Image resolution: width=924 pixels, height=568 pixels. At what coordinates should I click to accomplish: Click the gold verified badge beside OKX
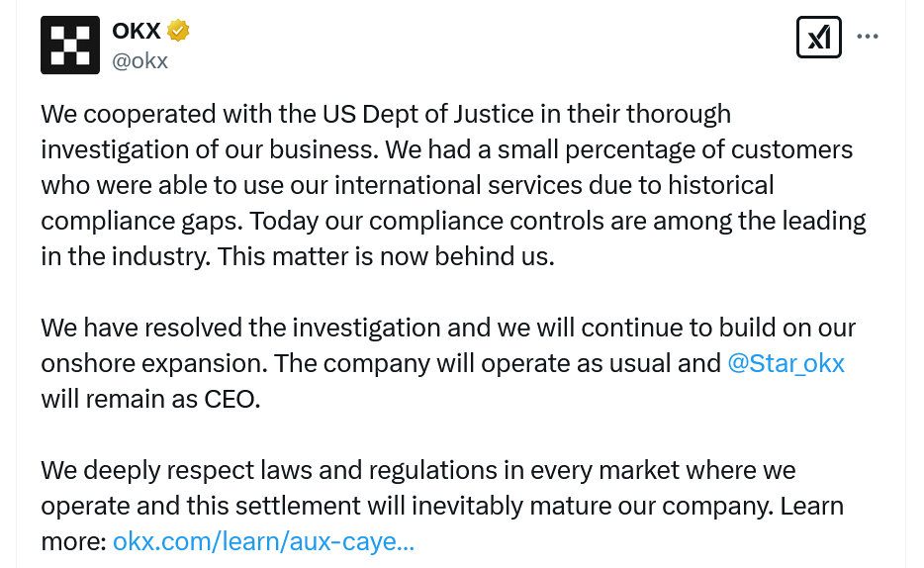(x=178, y=31)
